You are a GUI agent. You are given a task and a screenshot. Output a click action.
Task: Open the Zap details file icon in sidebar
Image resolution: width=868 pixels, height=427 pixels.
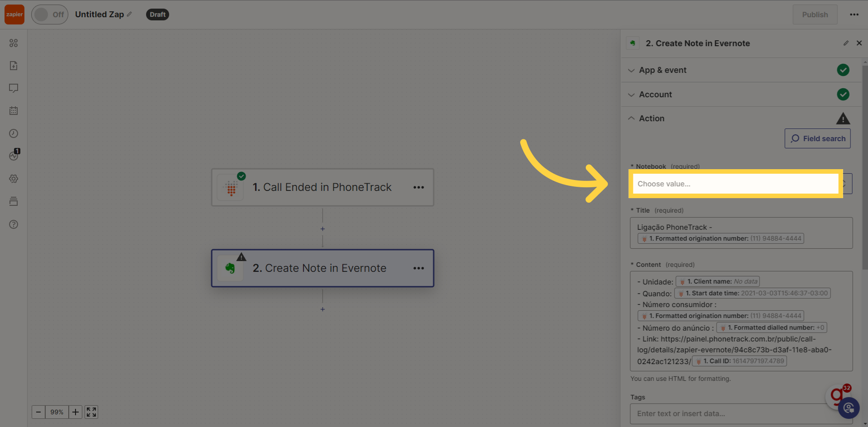point(14,66)
